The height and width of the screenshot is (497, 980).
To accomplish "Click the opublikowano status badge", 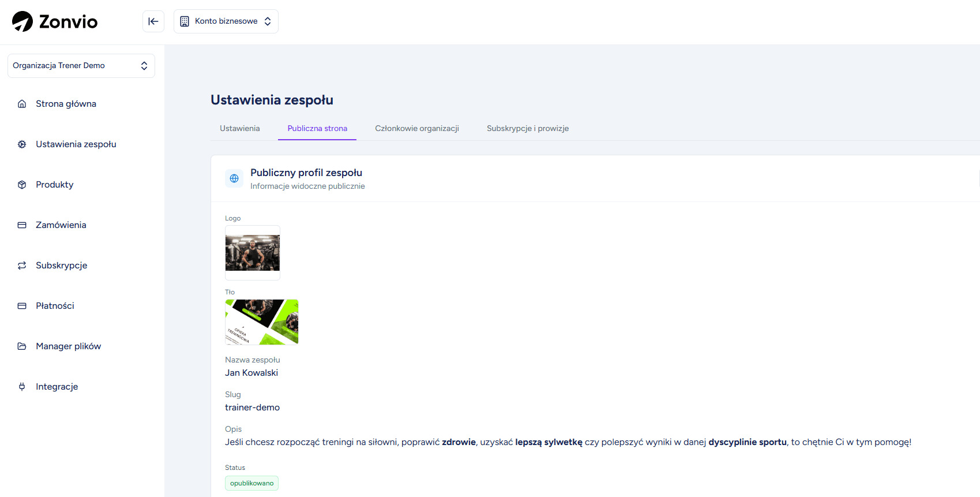I will [x=251, y=483].
